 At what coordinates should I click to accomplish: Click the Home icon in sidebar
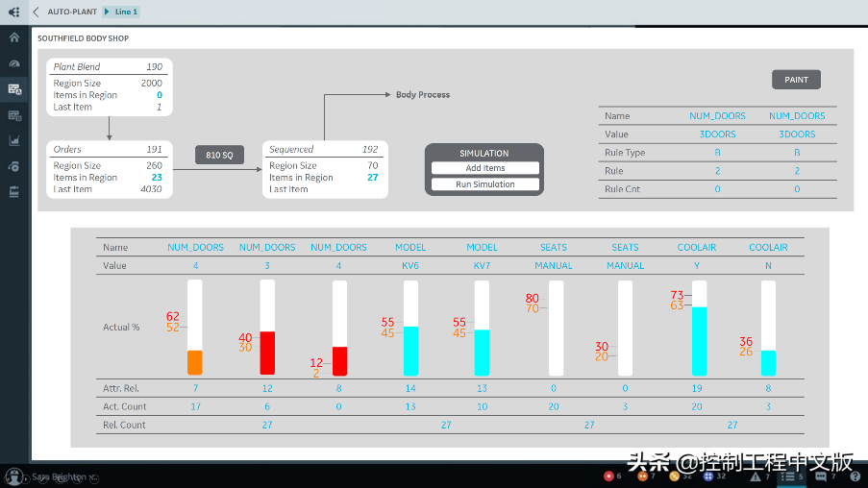pyautogui.click(x=13, y=37)
